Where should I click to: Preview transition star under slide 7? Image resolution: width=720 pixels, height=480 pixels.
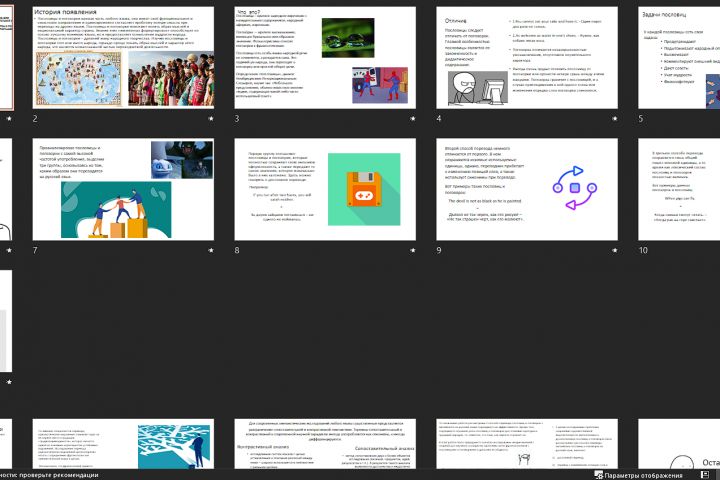click(211, 250)
